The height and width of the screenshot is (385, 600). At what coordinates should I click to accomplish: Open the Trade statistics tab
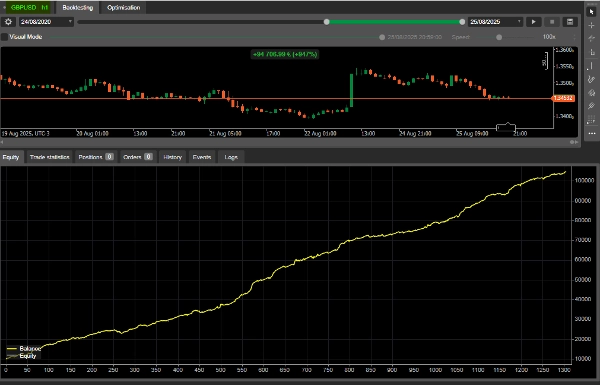[x=49, y=157]
